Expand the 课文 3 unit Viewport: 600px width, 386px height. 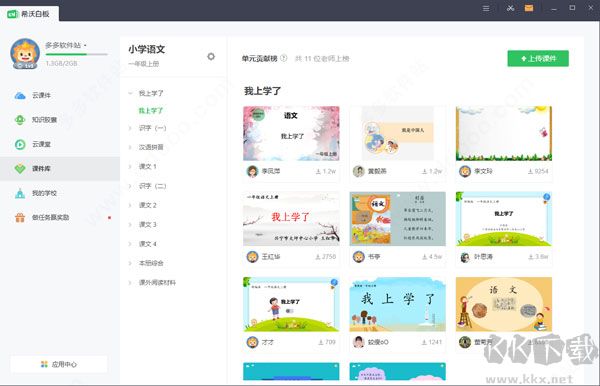click(130, 225)
